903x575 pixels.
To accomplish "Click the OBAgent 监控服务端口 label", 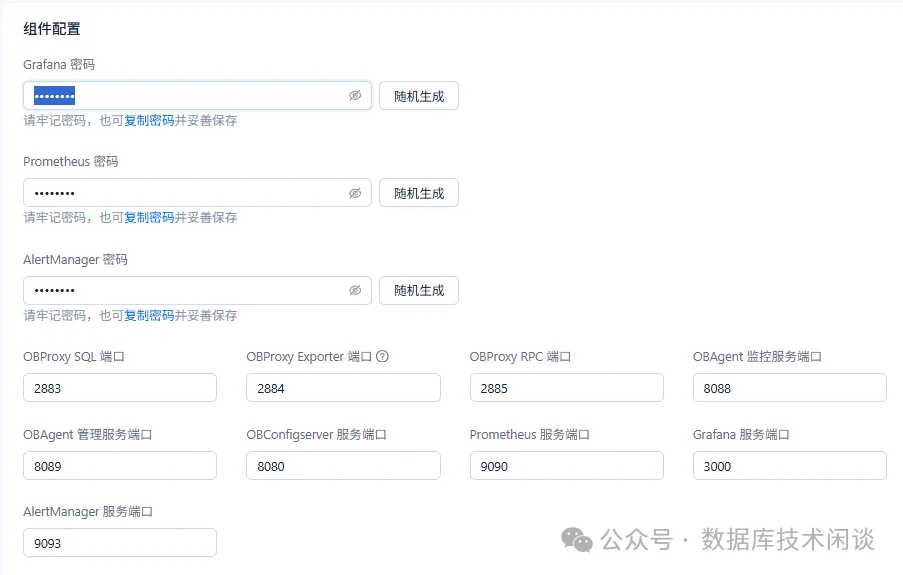I will (757, 357).
